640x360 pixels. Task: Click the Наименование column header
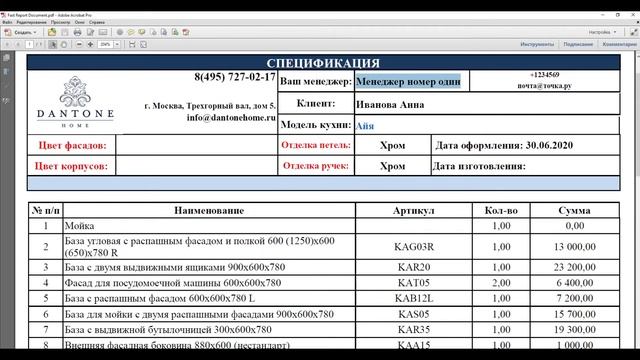pos(209,211)
